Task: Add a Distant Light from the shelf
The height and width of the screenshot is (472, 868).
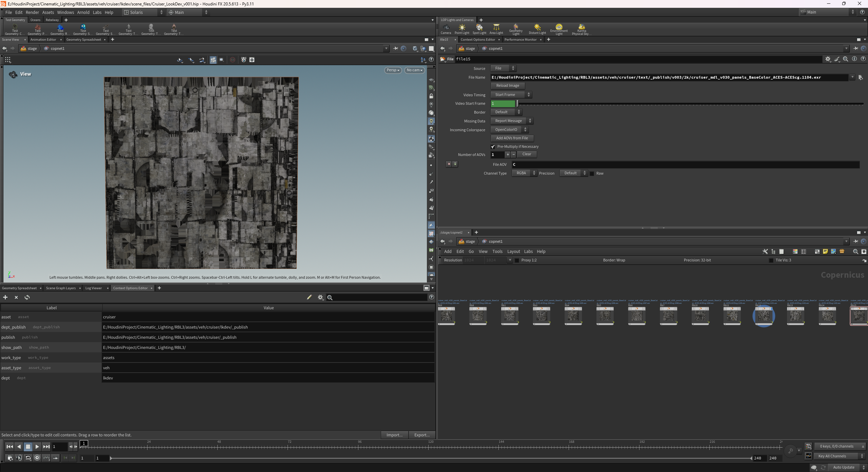Action: pyautogui.click(x=537, y=29)
